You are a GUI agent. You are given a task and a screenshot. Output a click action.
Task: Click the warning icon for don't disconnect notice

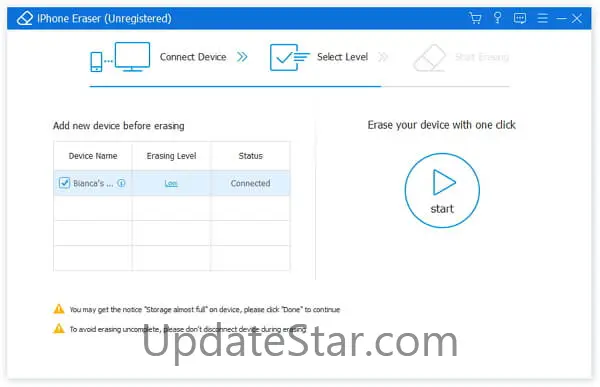point(59,328)
